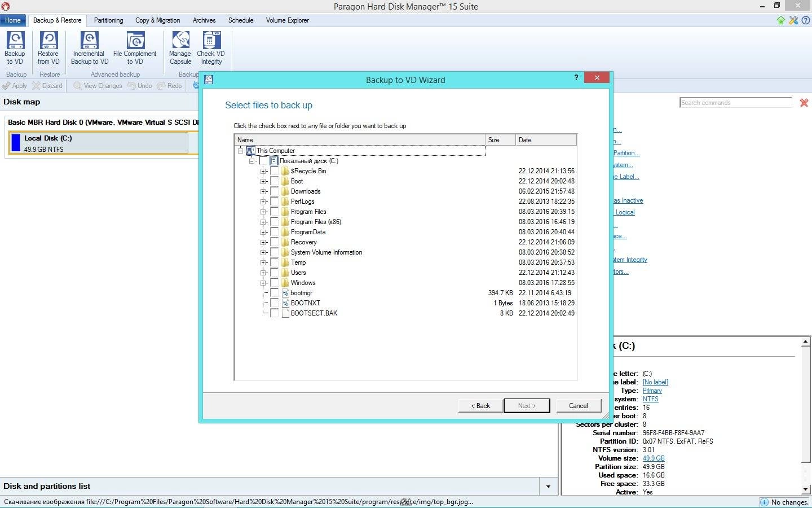Click the Undo toolbar button
812x508 pixels.
tap(139, 86)
